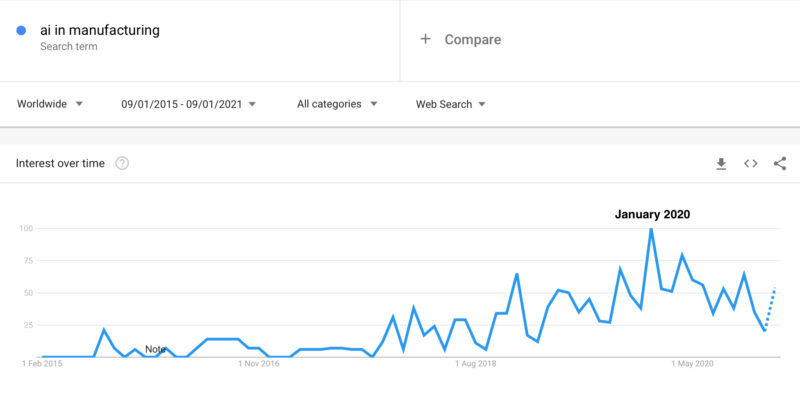
Task: Download the interest over time data
Action: pos(721,164)
